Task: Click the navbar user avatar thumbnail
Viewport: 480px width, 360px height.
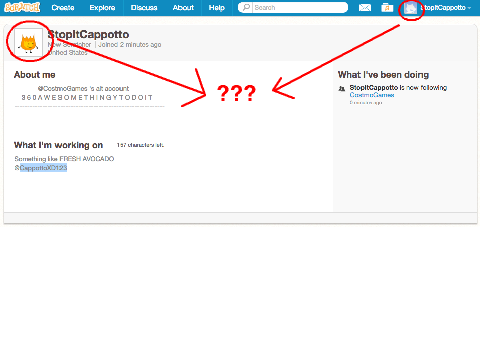Action: click(410, 8)
